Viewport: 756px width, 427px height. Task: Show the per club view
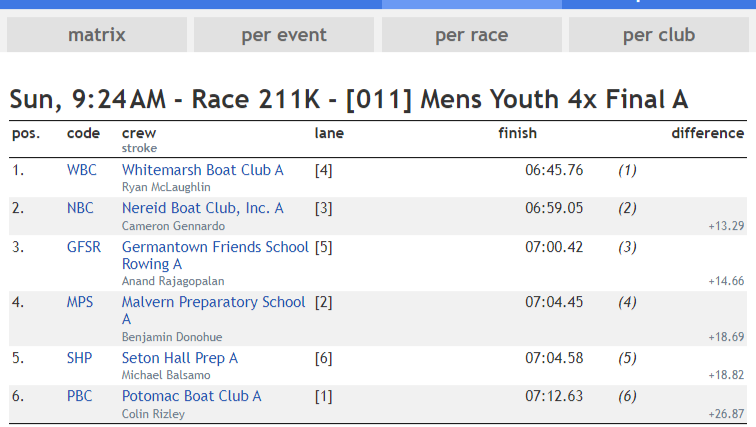click(x=658, y=36)
